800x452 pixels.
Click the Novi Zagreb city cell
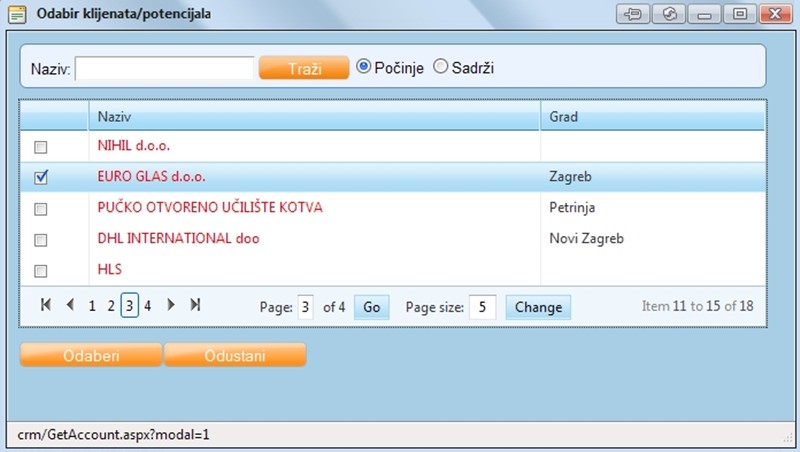tap(586, 238)
